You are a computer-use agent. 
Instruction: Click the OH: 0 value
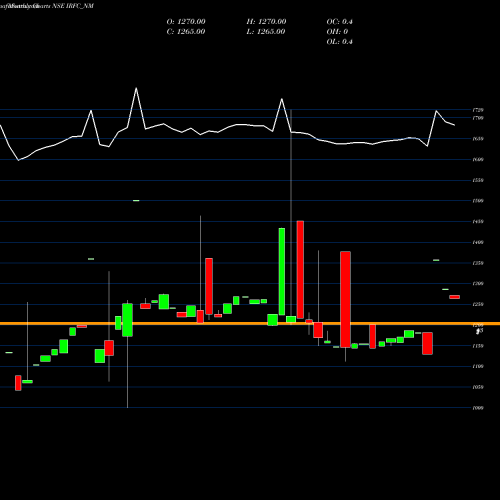[337, 32]
